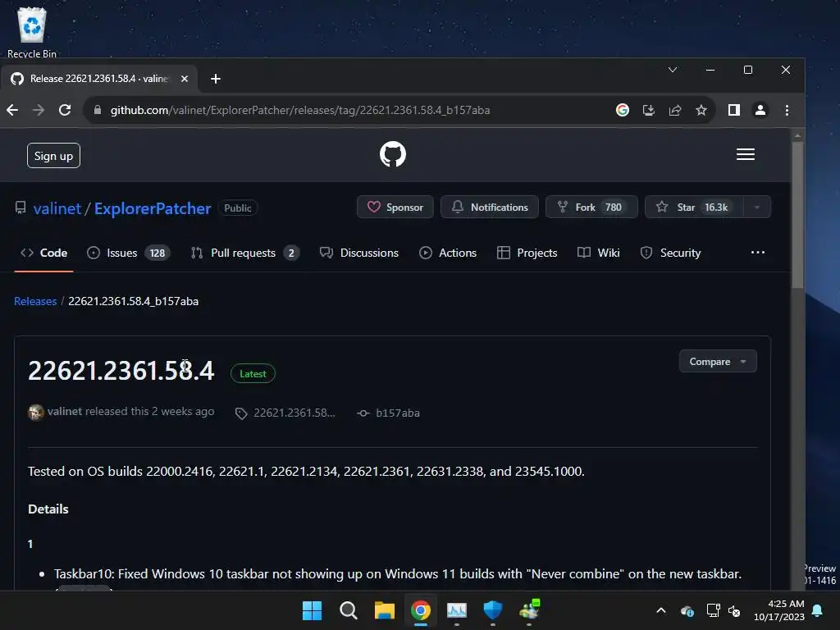Open the 22621.2361.58... tag link
840x630 pixels.
285,413
